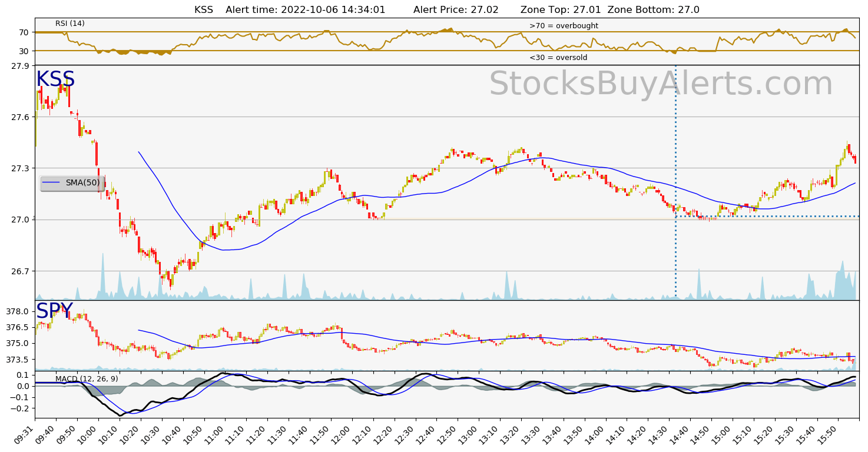Screen dimensions: 868x452
Task: Click the 373.5 SPY axis label
Action: click(19, 360)
